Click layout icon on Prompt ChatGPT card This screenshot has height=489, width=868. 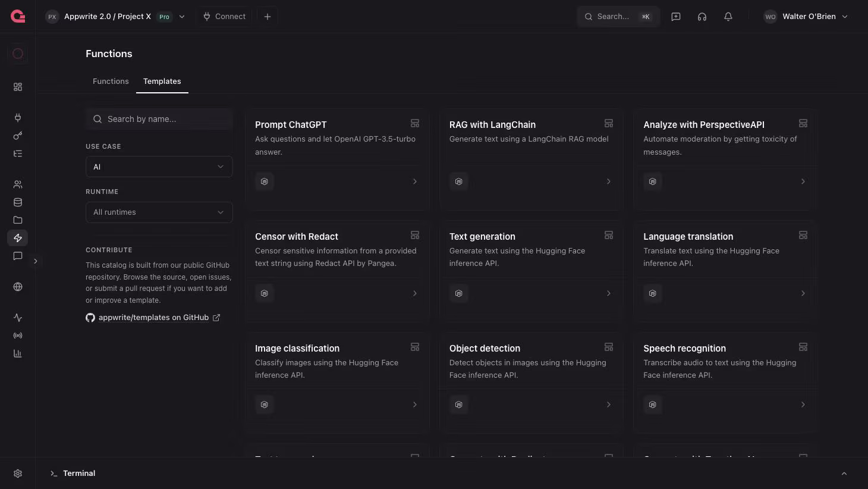(415, 123)
